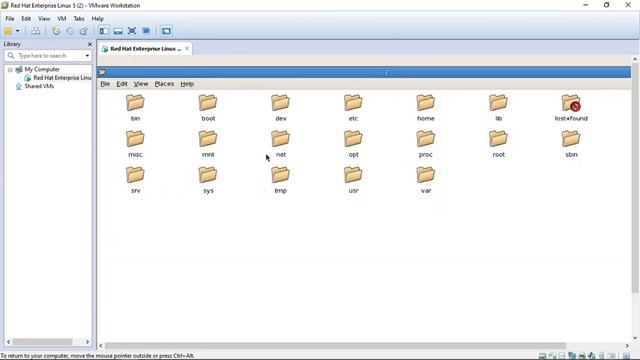The height and width of the screenshot is (360, 640).
Task: Click the rightmost status bar message icon
Action: [x=627, y=356]
